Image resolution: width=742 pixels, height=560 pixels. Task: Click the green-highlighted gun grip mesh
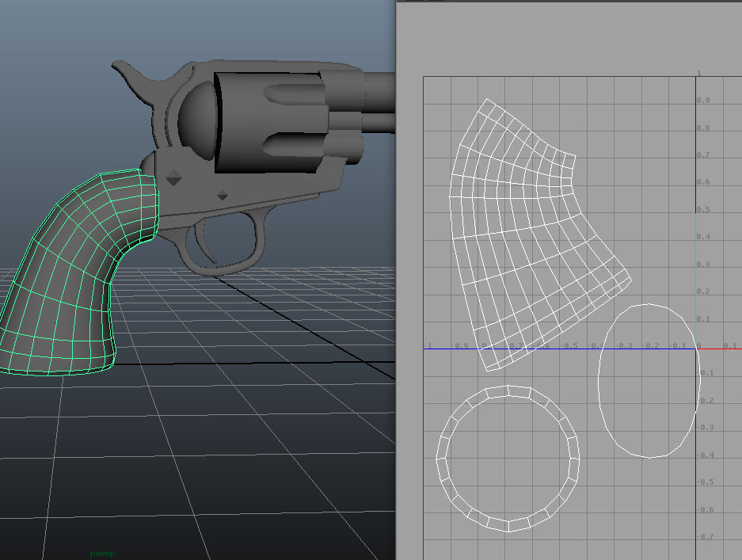click(79, 261)
